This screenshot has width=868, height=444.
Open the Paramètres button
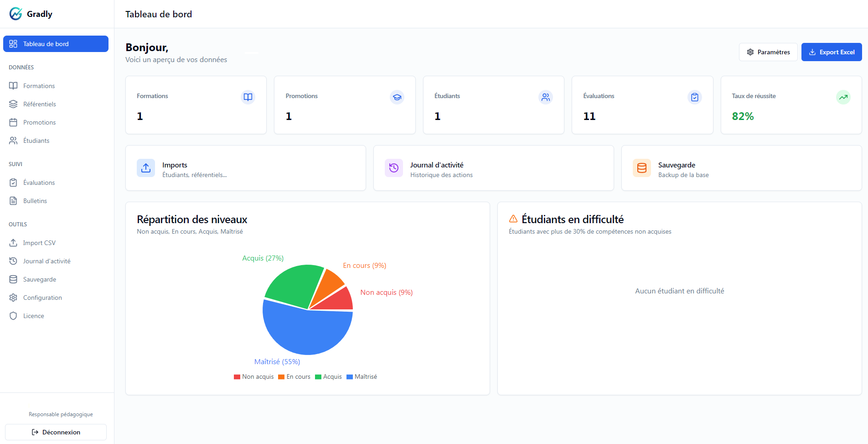pos(768,52)
